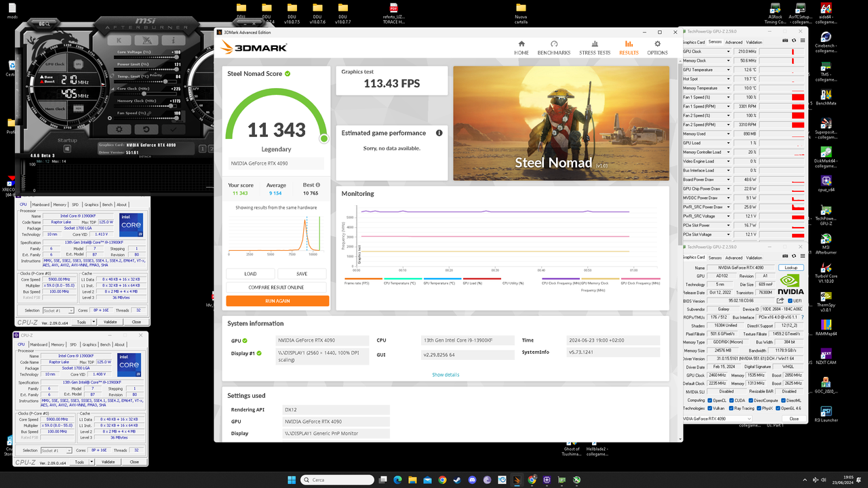The width and height of the screenshot is (868, 488).
Task: Open the Hot Spot sensor dropdown arrow
Action: [x=728, y=79]
